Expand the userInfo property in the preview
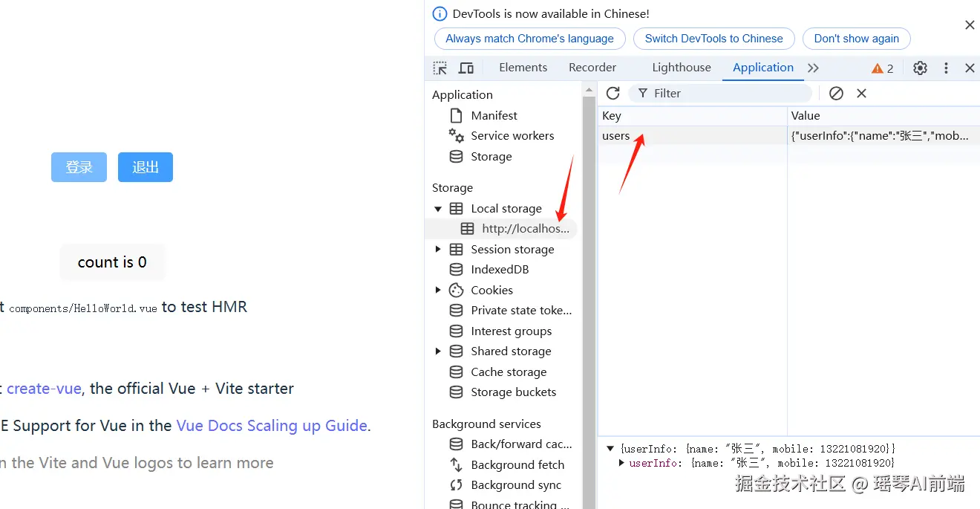The width and height of the screenshot is (980, 509). pos(622,463)
